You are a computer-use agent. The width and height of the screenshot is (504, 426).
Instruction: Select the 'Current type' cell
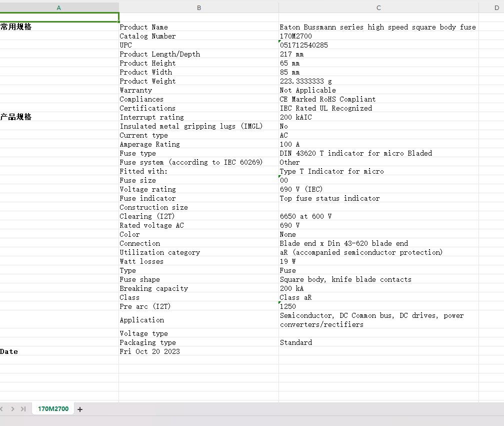198,135
